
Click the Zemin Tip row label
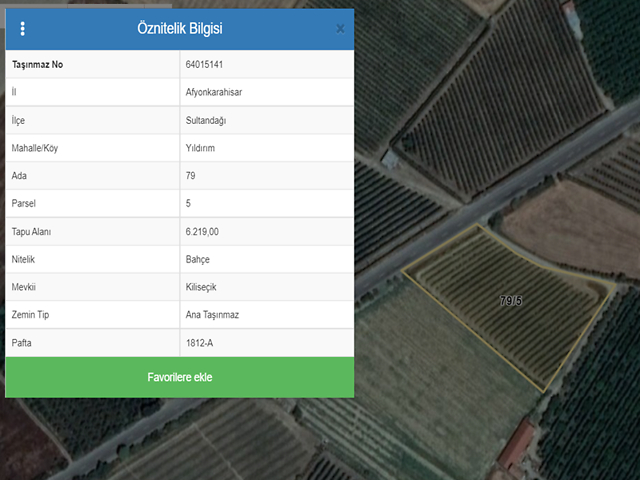click(31, 315)
